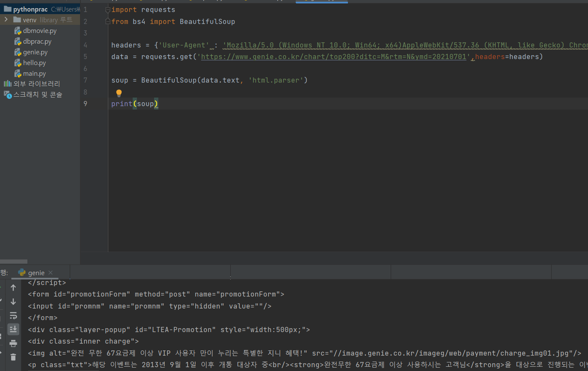Click the horizontal scrollbar under project tree
This screenshot has height=371, width=588.
(14, 261)
